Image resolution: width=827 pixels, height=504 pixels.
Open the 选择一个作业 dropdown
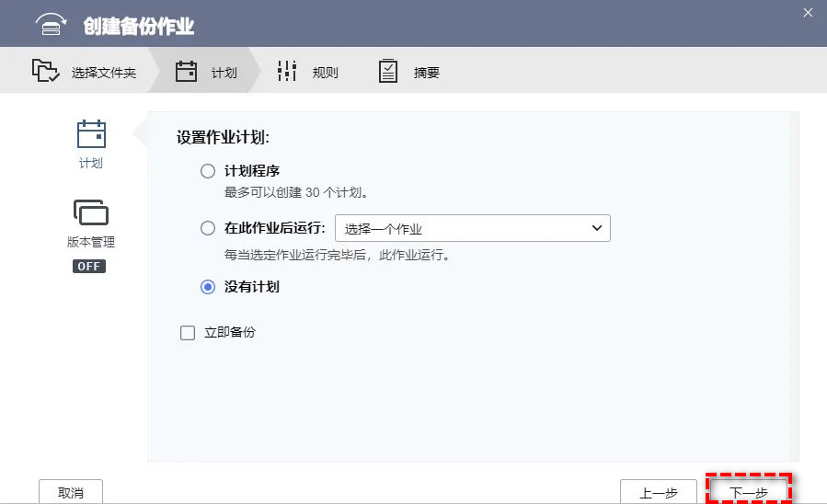pyautogui.click(x=472, y=229)
